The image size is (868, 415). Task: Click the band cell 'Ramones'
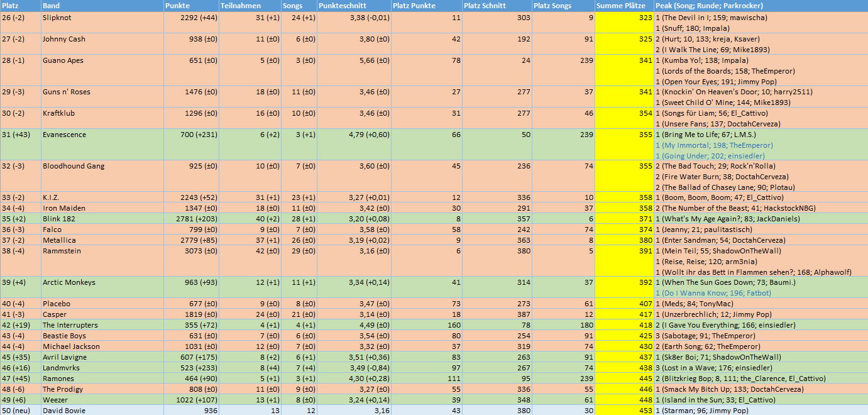[102, 379]
